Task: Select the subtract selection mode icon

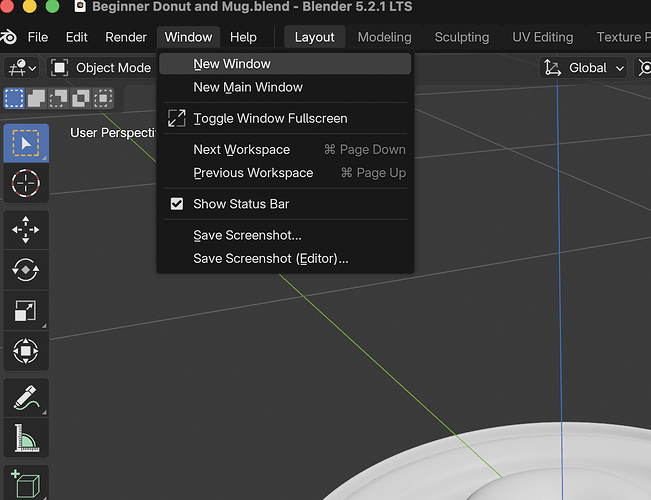Action: tap(59, 98)
